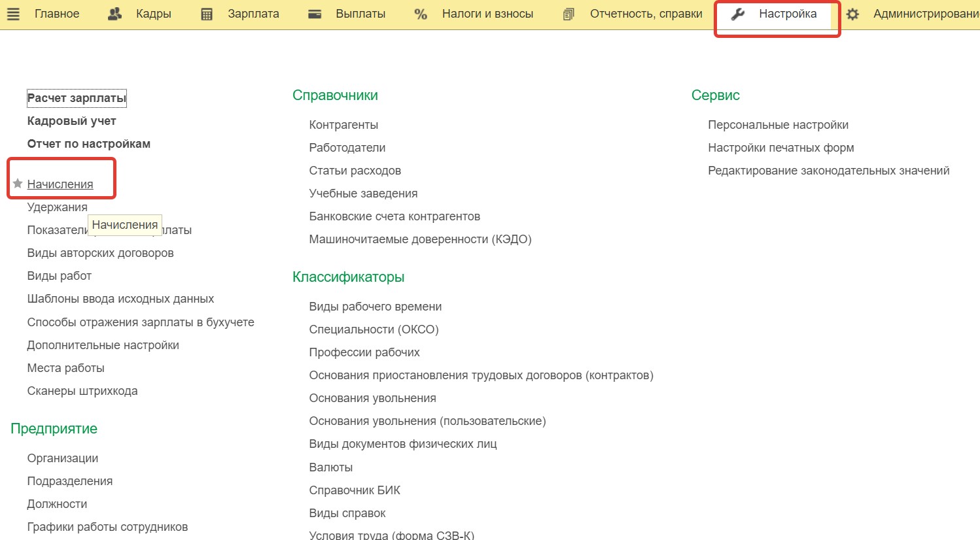
Task: Open Виды справок classifier
Action: [347, 513]
